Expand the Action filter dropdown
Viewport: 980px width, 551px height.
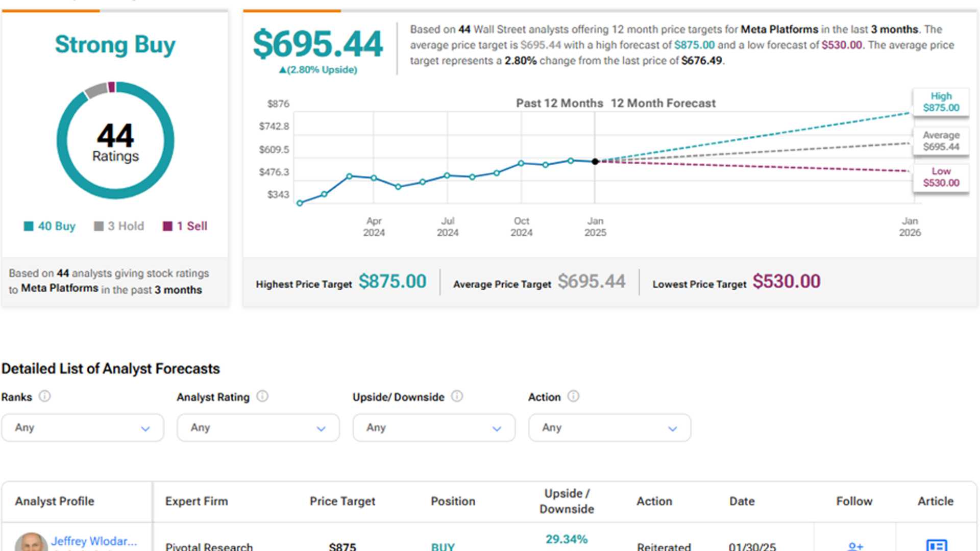608,428
